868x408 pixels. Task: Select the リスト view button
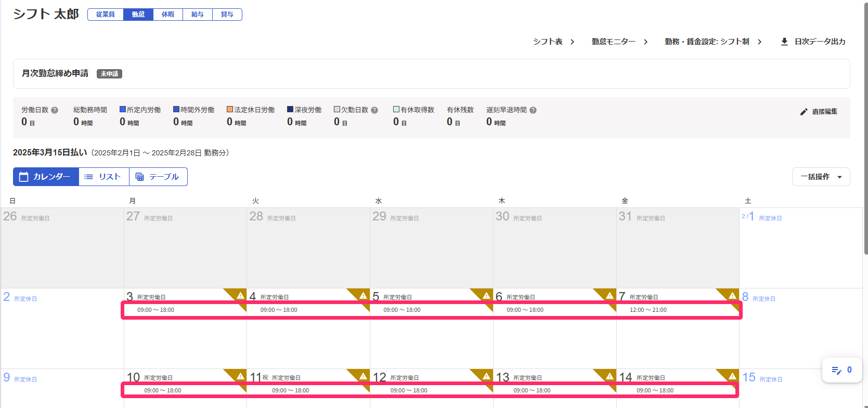pos(103,177)
